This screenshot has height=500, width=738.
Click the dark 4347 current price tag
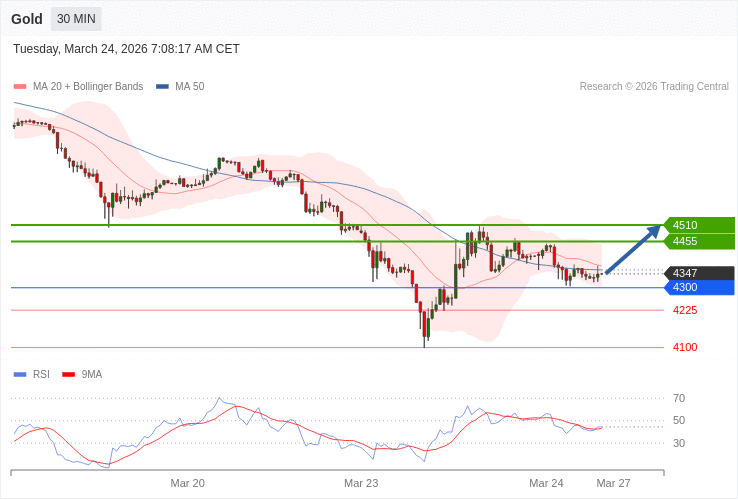[x=698, y=273]
